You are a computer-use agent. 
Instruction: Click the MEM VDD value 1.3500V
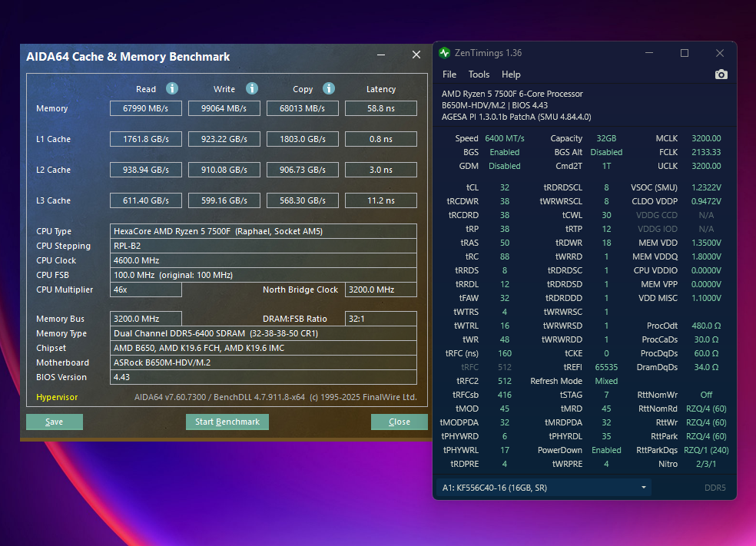[x=706, y=243]
